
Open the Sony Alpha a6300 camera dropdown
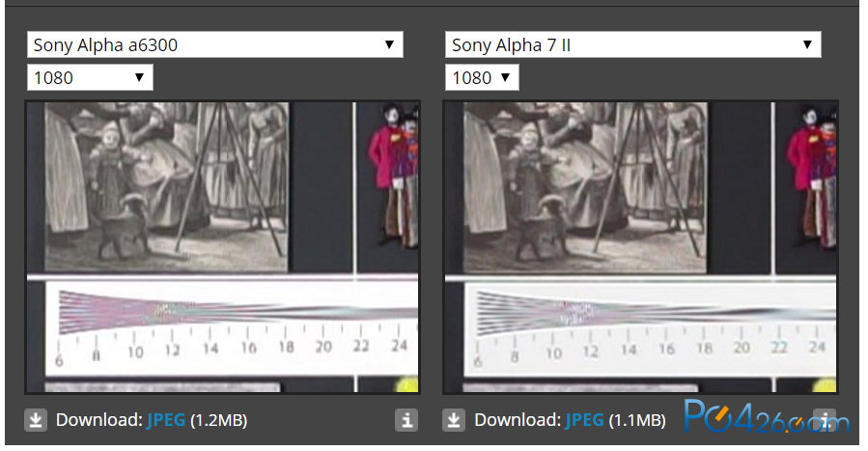coord(214,44)
